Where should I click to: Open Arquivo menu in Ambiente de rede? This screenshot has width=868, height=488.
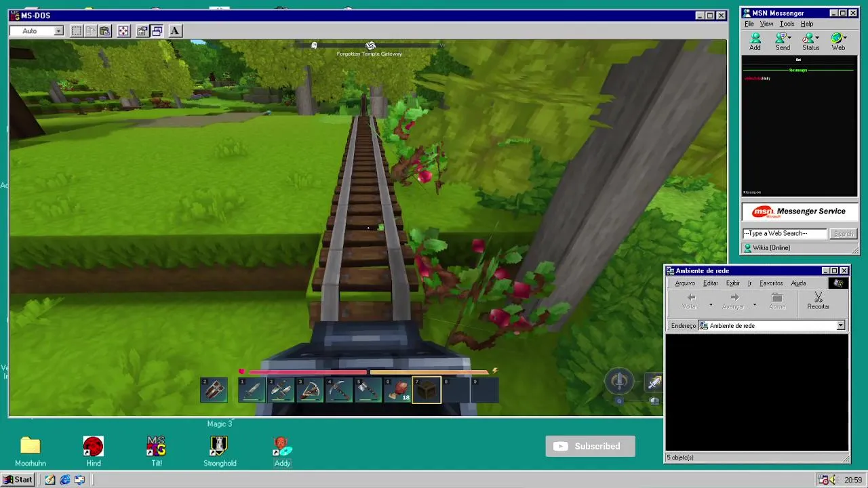pyautogui.click(x=684, y=283)
